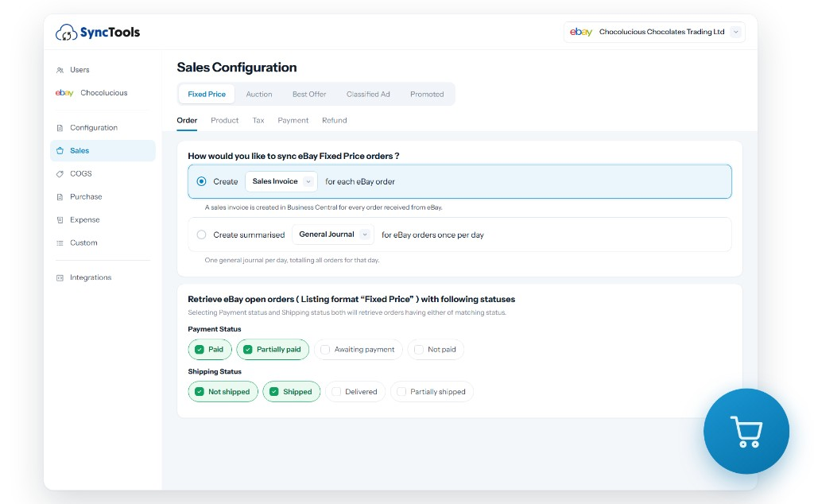Click the blue shopping cart circle
Image resolution: width=814 pixels, height=504 pixels.
tap(746, 432)
